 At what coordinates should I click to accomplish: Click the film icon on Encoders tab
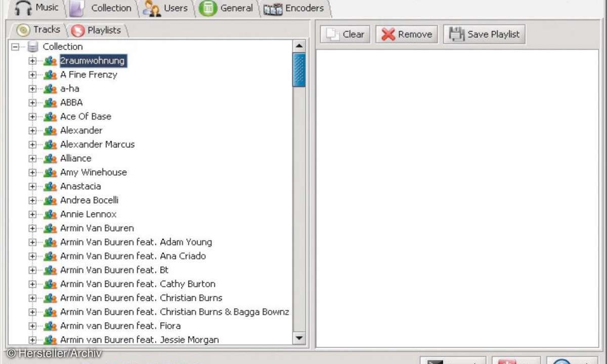coord(273,9)
